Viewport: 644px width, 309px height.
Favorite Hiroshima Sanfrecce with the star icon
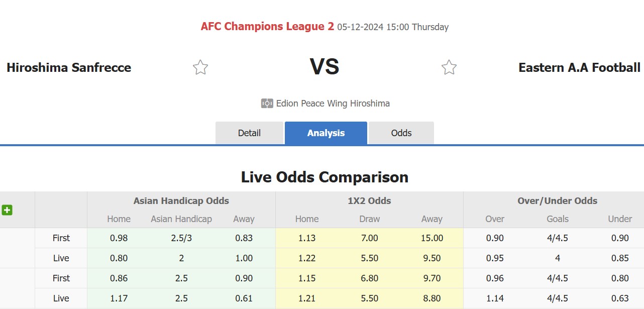tap(200, 67)
